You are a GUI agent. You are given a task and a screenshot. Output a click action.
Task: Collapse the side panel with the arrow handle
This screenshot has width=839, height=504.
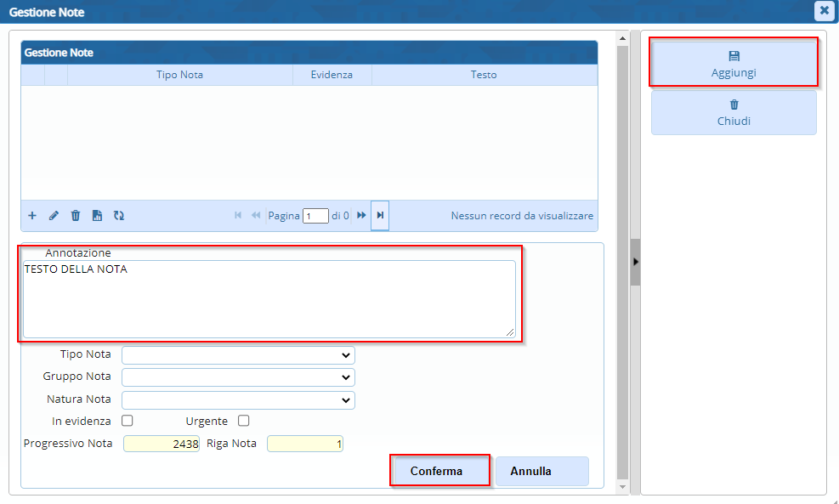(x=635, y=262)
